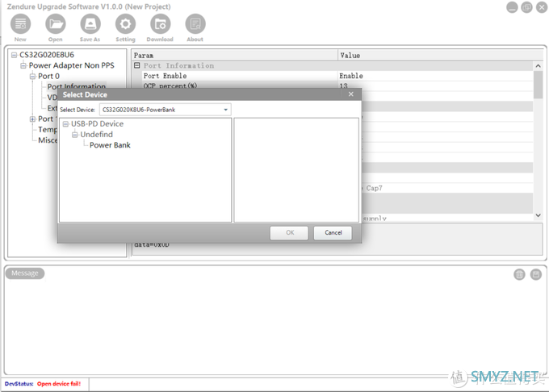Collapse Power Adapter Non PPS node

coord(23,65)
